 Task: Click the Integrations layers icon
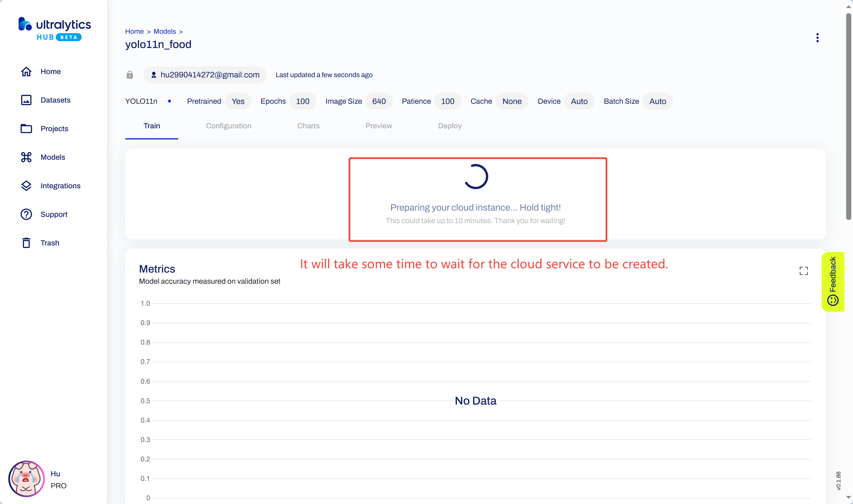(26, 186)
